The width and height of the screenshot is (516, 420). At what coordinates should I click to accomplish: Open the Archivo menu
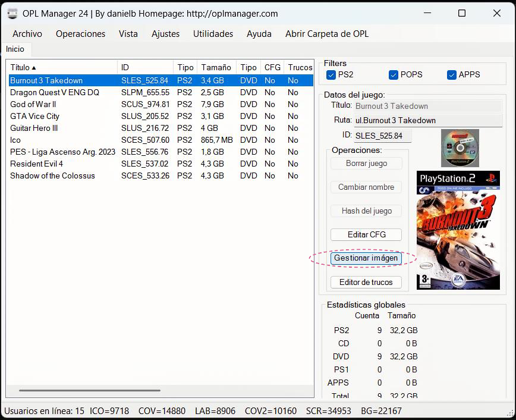point(27,34)
